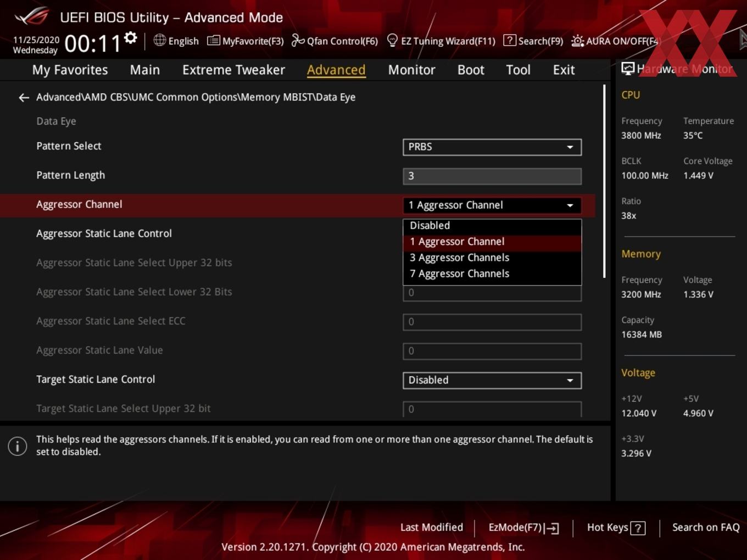
Task: Click Aggressor Static Lane Select ECC field
Action: [492, 322]
